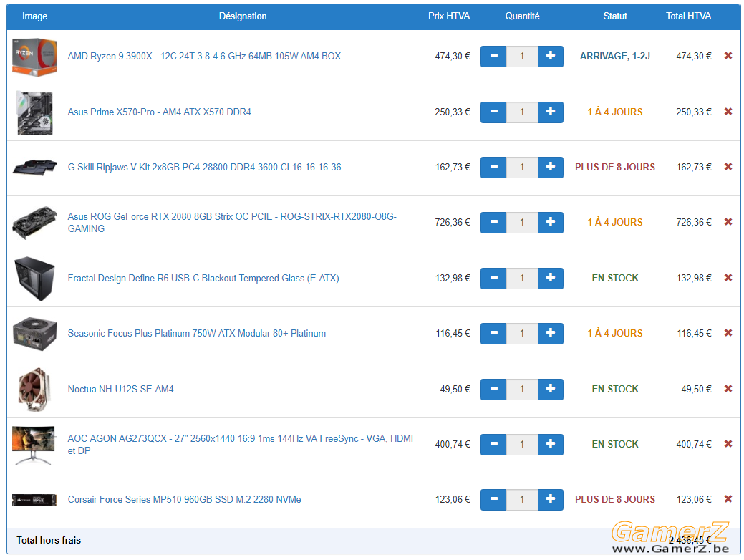This screenshot has height=560, width=744.
Task: Increase quantity of Corsair Force MP510 SSD
Action: click(x=551, y=499)
